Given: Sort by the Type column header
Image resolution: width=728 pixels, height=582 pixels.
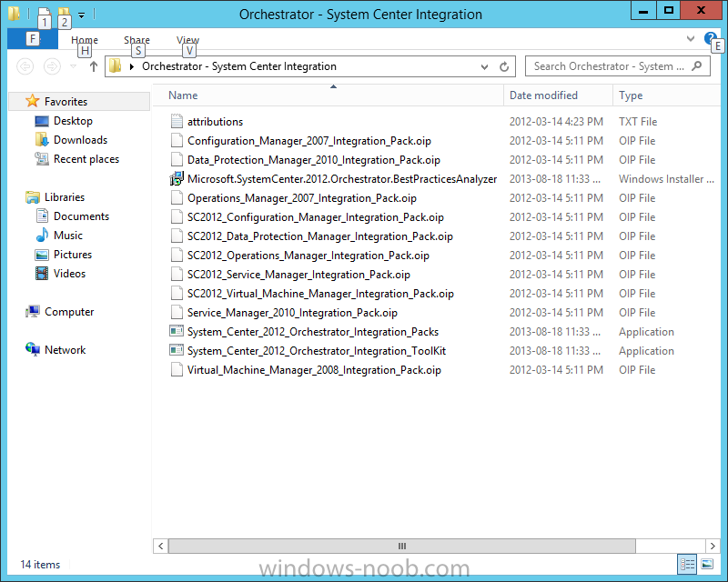Looking at the screenshot, I should point(667,95).
